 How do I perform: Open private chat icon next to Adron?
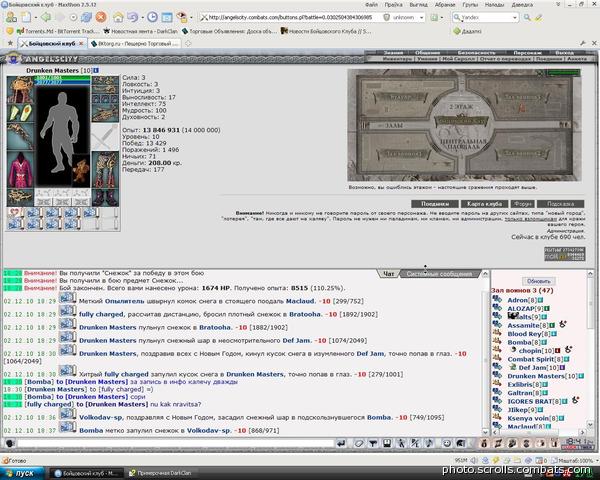click(497, 299)
